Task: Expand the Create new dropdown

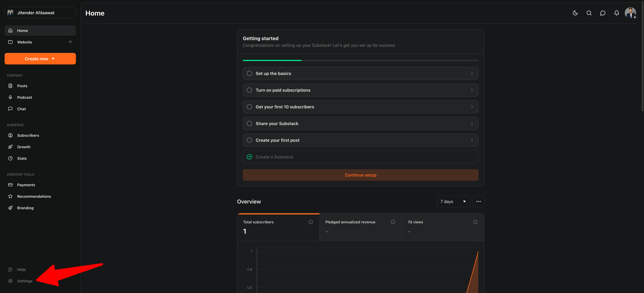Action: pyautogui.click(x=40, y=59)
